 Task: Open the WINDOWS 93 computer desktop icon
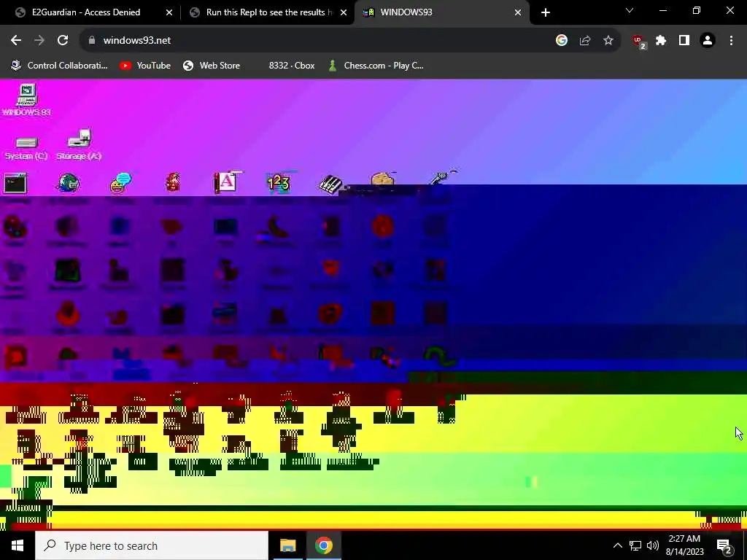tap(27, 99)
